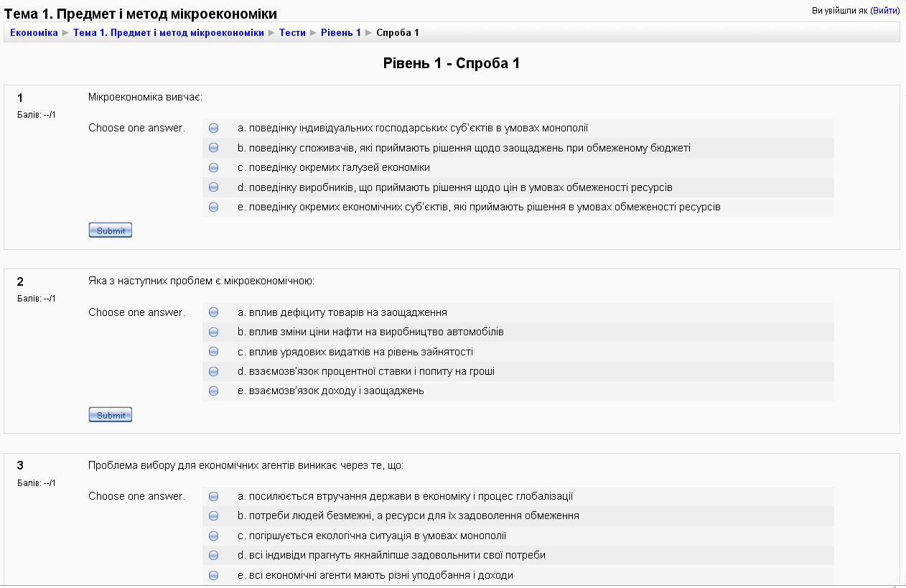Screen dimensions: 906x588
Task: Choose answer b потреби людей безмежні
Action: tap(213, 516)
